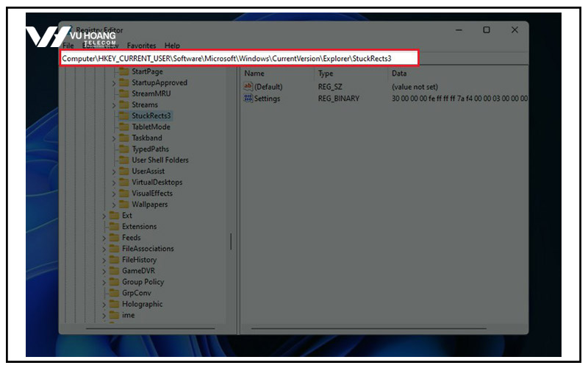Click the StartPage folder icon
The image size is (588, 368).
click(123, 71)
